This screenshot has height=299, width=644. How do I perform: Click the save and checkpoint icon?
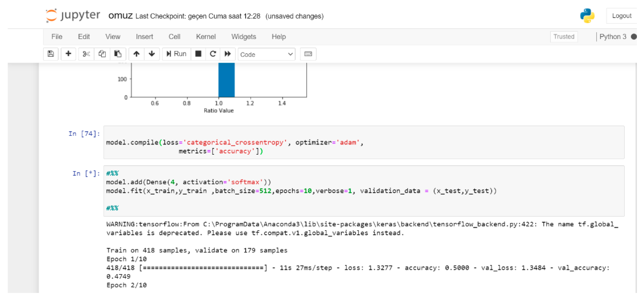pyautogui.click(x=51, y=54)
